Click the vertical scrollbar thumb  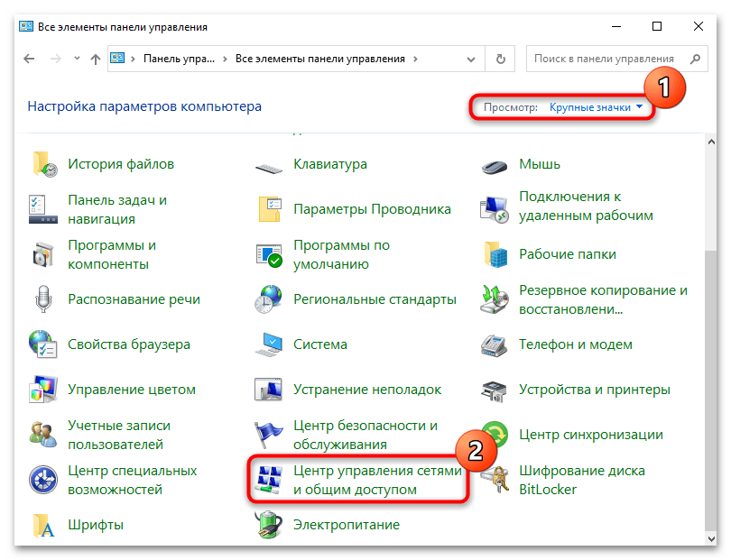pos(711,390)
